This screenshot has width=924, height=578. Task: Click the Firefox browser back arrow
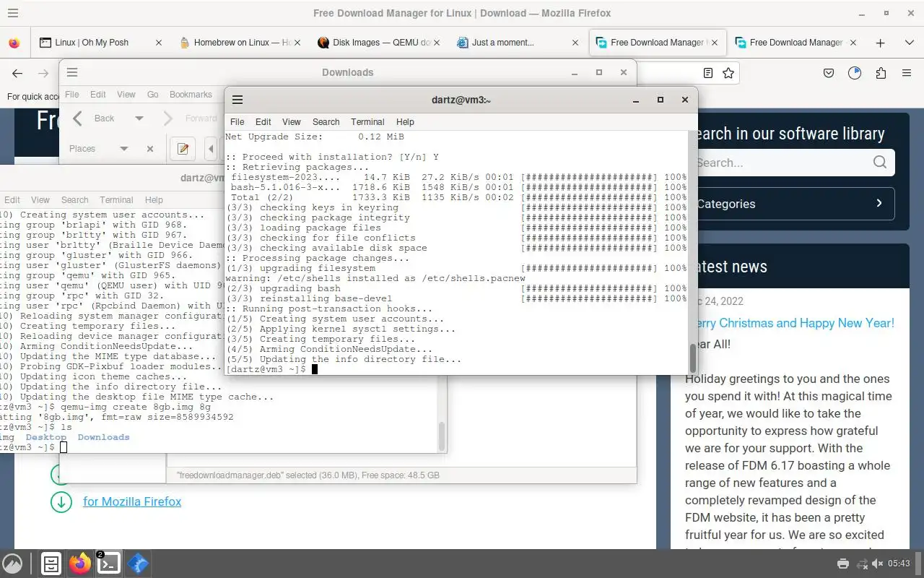(x=17, y=73)
